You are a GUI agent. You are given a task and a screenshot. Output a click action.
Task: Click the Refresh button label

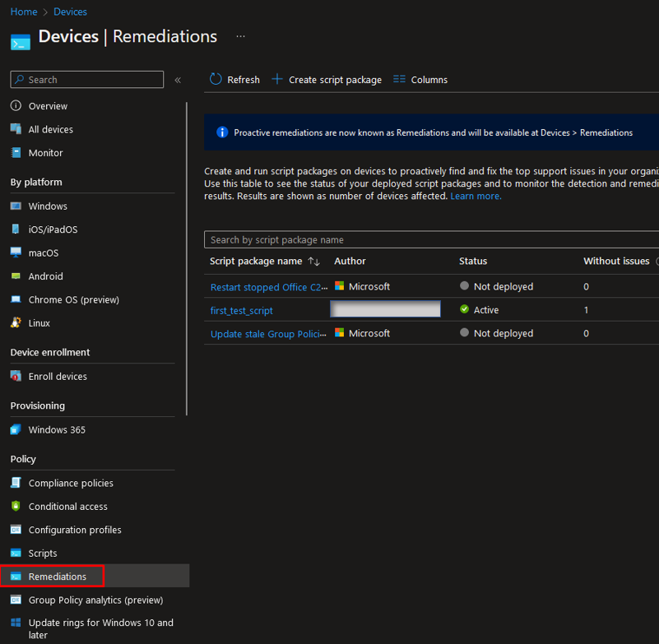[244, 80]
